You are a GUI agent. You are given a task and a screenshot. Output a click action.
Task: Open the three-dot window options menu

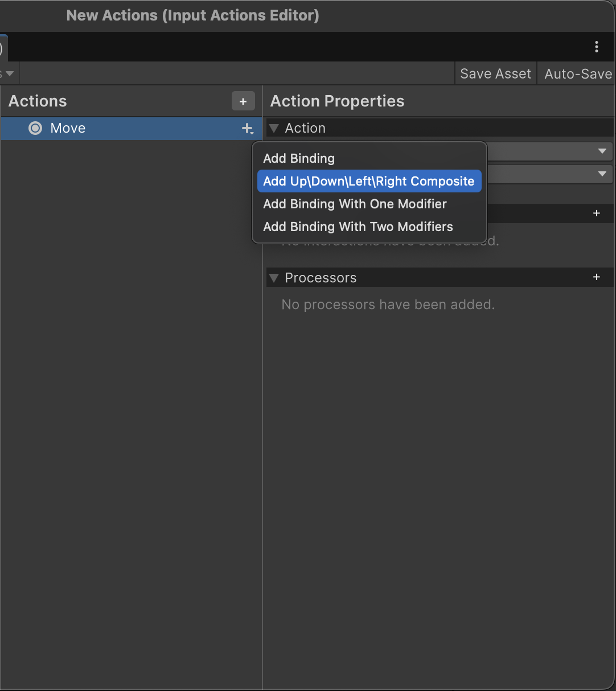596,47
